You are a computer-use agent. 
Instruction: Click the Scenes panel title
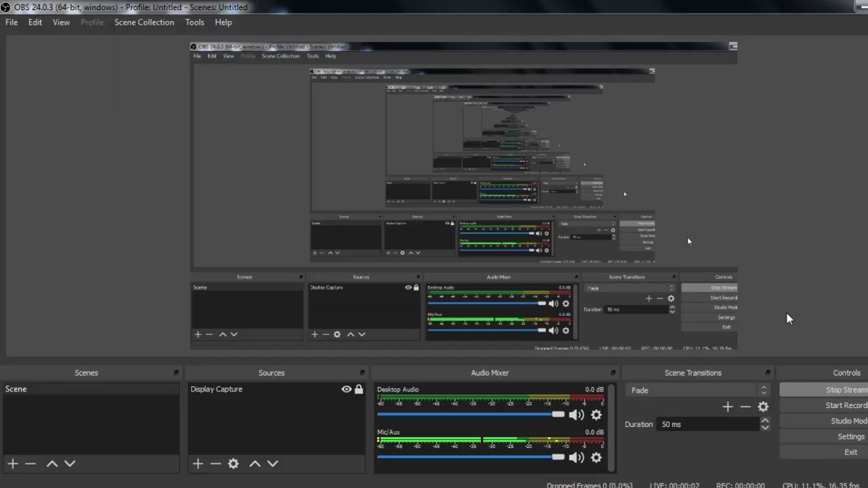(x=86, y=373)
